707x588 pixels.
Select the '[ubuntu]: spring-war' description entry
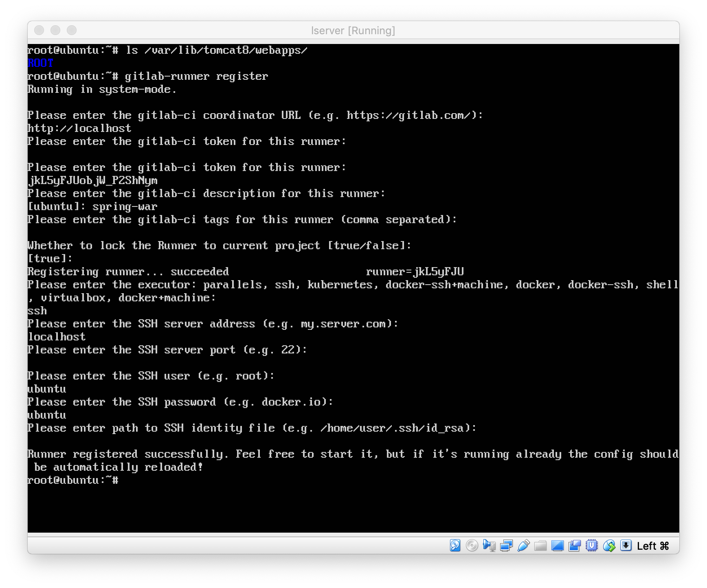92,206
